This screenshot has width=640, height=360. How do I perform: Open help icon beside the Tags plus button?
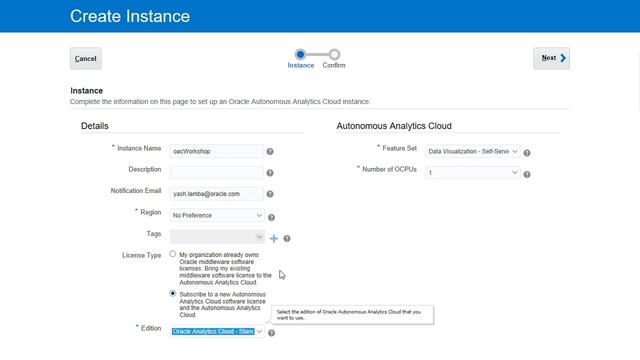[x=287, y=238]
